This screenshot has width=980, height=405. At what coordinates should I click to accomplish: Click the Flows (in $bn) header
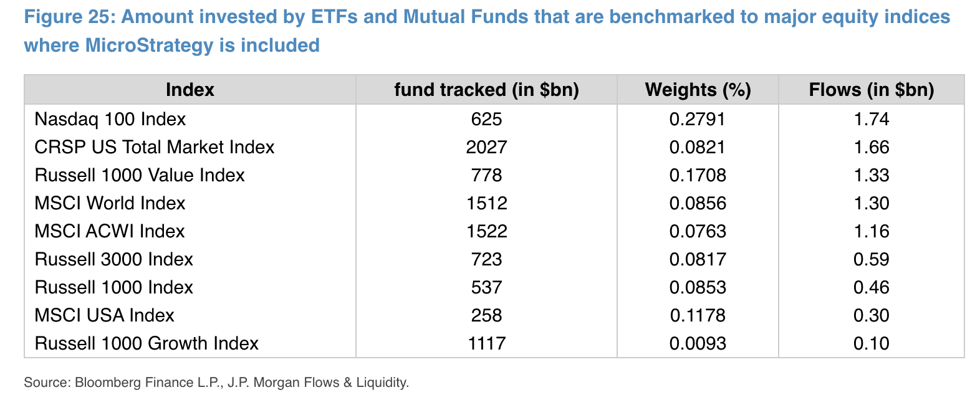point(871,90)
